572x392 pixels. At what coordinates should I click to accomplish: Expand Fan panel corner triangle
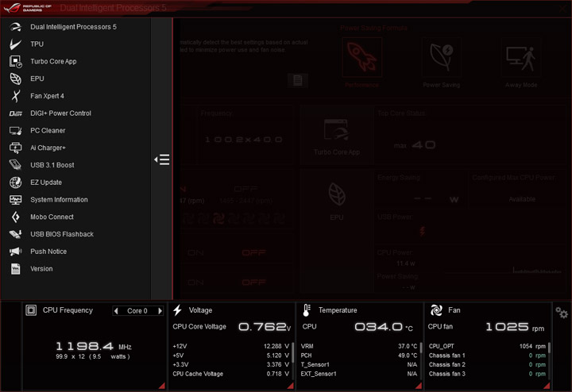pyautogui.click(x=547, y=386)
